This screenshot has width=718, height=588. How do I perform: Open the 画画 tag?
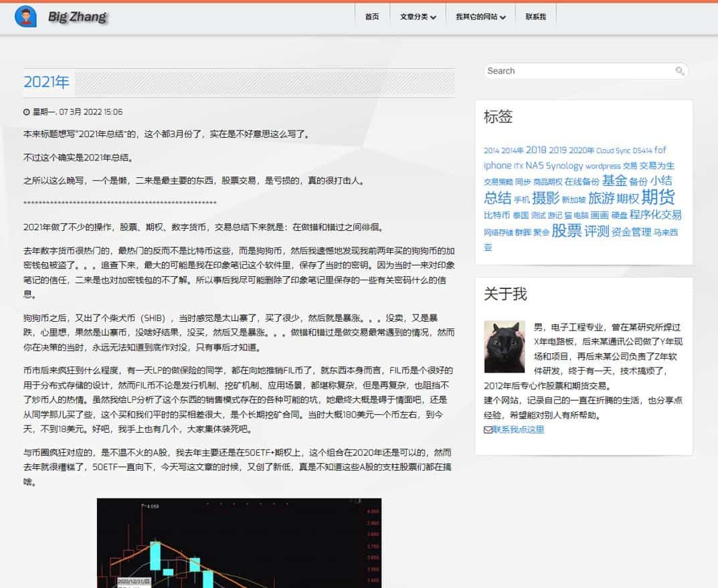600,215
